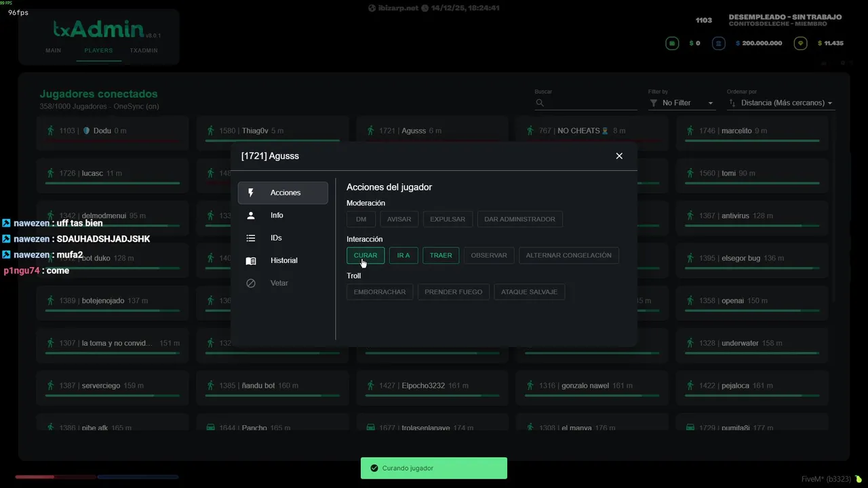868x488 pixels.
Task: Click the vehicle icon on pumita8i card
Action: click(x=690, y=428)
